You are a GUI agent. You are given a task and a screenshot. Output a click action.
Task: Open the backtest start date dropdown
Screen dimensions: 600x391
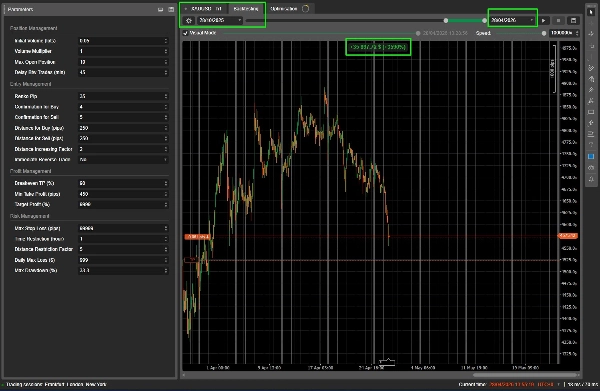[220, 20]
